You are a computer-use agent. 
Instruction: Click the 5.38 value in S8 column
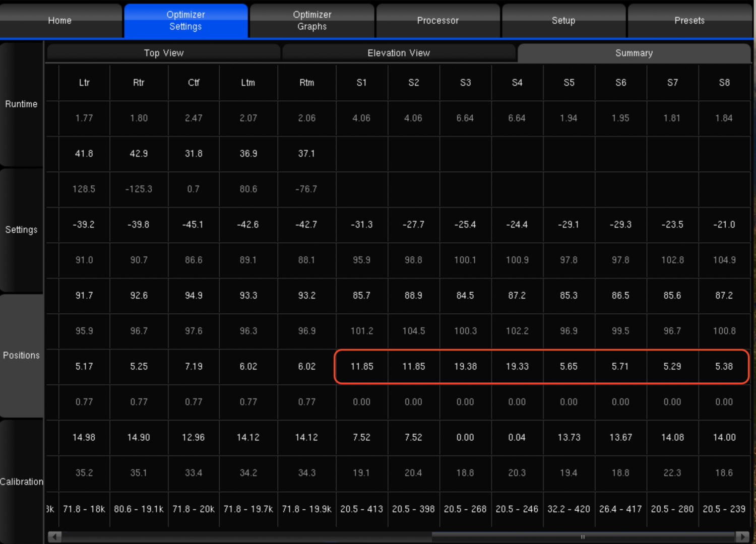coord(724,367)
